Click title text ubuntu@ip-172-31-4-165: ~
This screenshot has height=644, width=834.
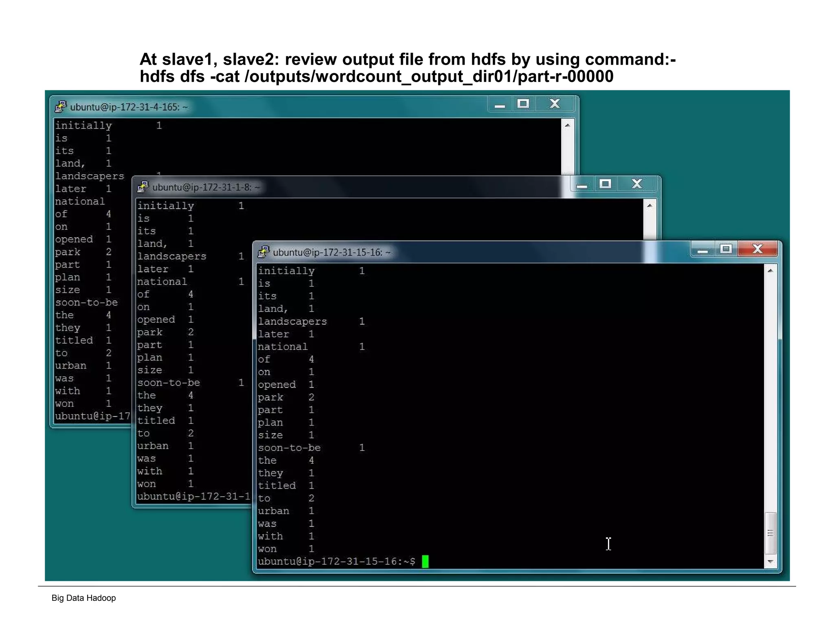[129, 107]
